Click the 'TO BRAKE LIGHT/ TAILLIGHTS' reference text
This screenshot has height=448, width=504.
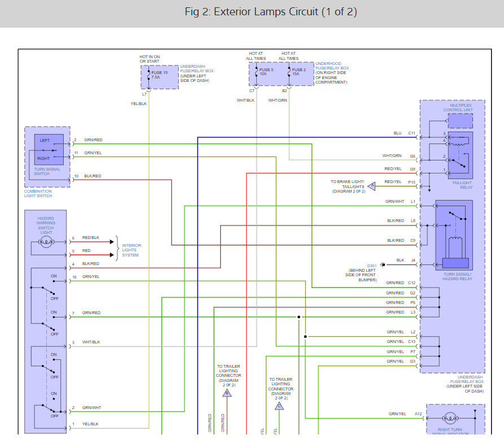[x=348, y=184]
